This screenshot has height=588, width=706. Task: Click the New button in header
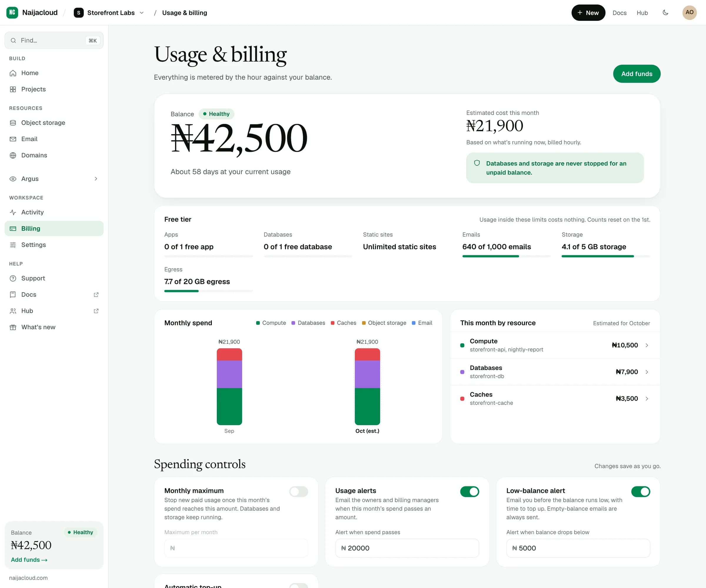[x=588, y=13]
